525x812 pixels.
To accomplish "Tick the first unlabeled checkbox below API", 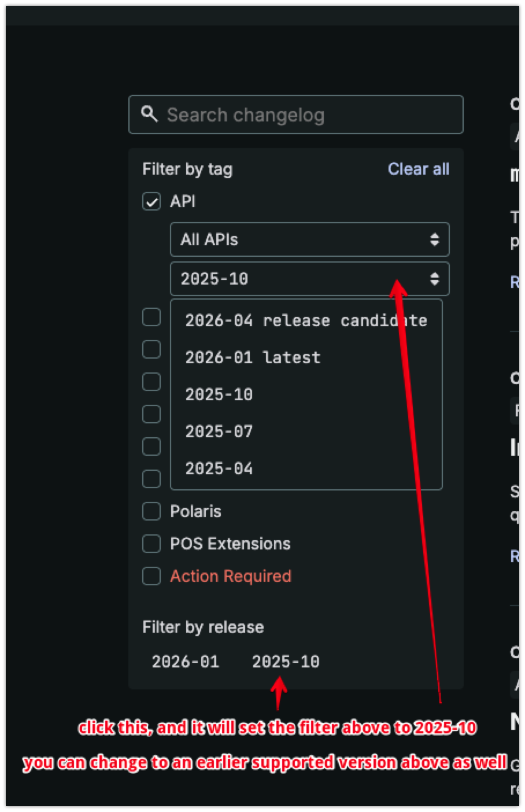I will [x=151, y=317].
